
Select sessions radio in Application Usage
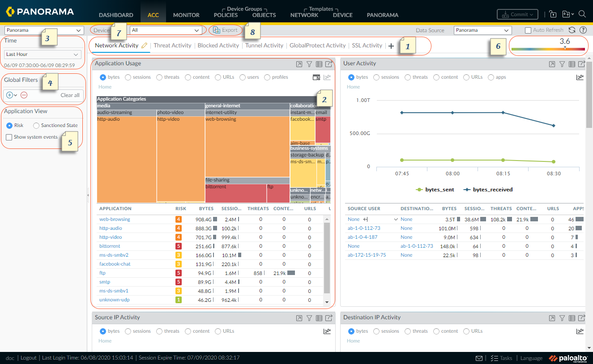click(x=128, y=77)
